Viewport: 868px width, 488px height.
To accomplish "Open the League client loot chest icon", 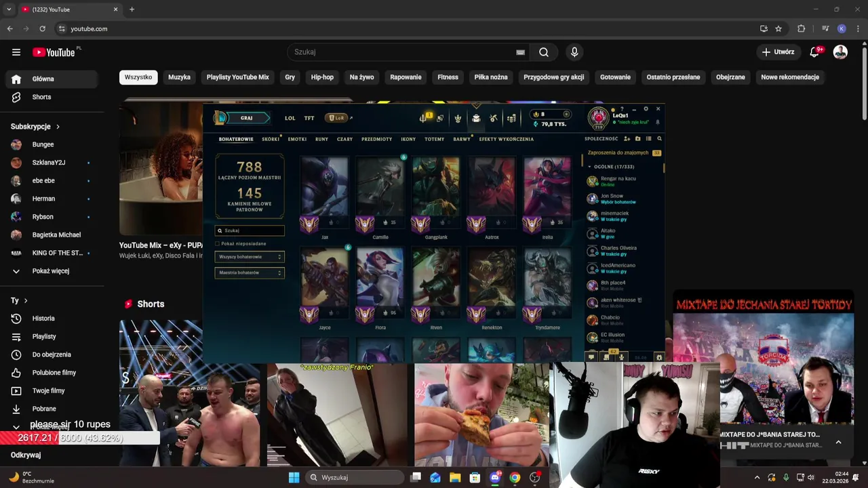I will (476, 118).
